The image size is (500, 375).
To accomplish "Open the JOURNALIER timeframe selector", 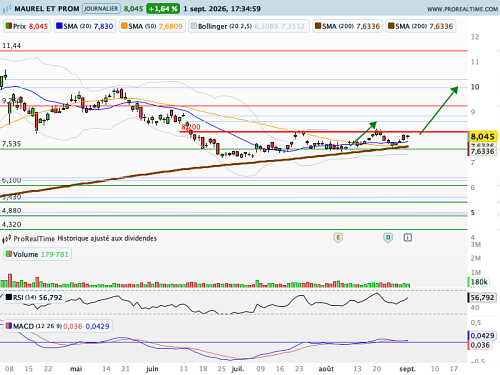I will pyautogui.click(x=101, y=9).
